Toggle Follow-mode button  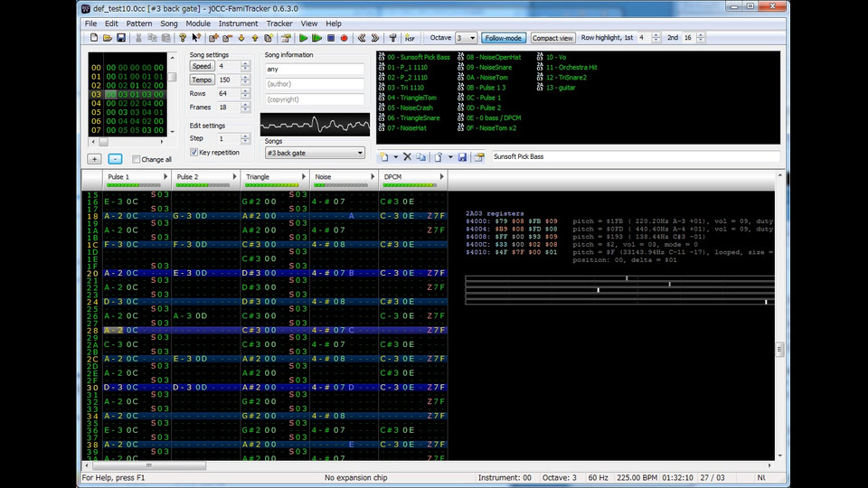(503, 38)
